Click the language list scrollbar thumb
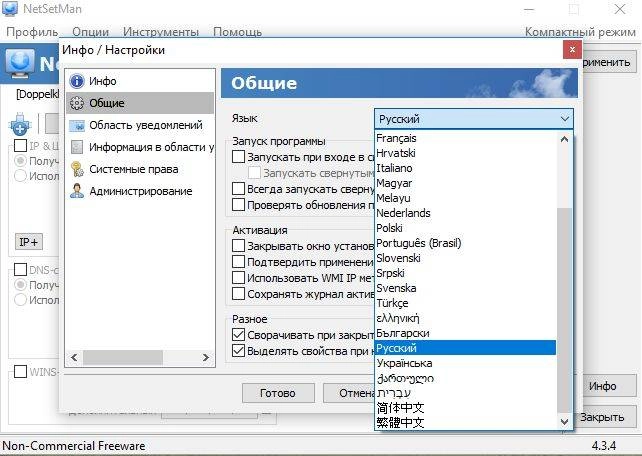642x456 pixels. coord(564,310)
